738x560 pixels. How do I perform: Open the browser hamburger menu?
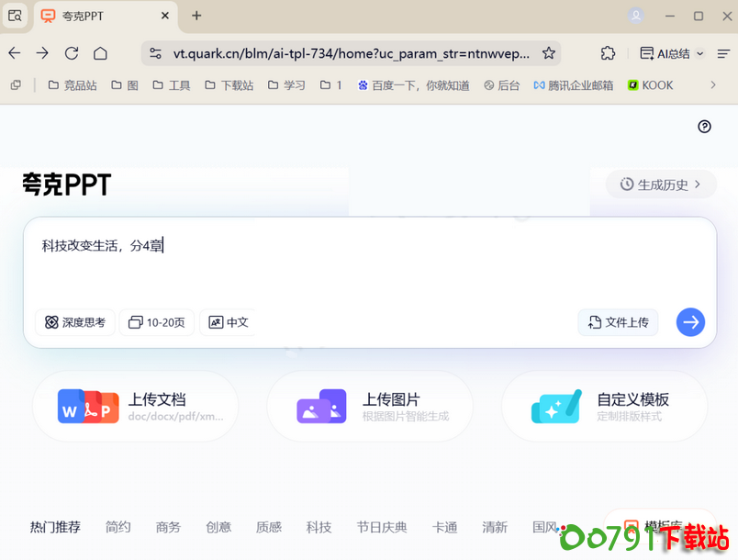[723, 53]
